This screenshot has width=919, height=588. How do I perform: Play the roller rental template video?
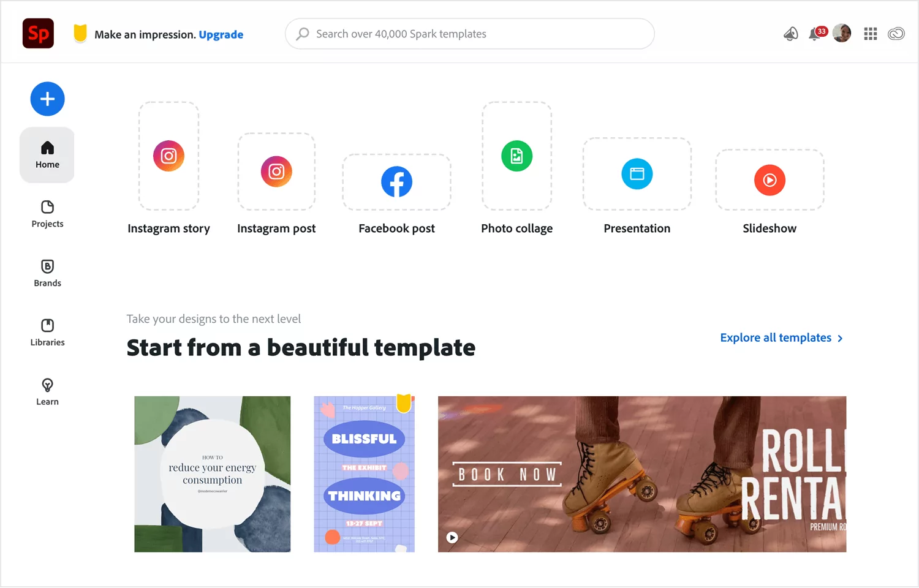452,537
